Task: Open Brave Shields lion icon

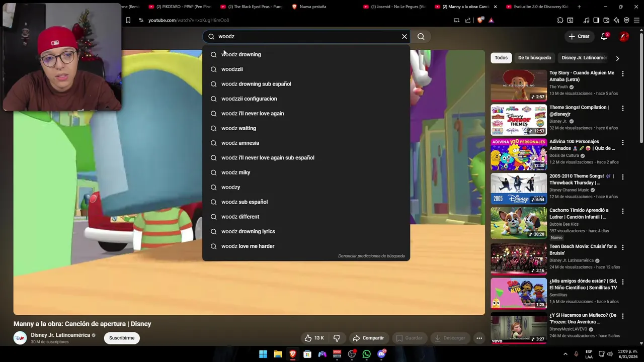Action: click(x=480, y=20)
